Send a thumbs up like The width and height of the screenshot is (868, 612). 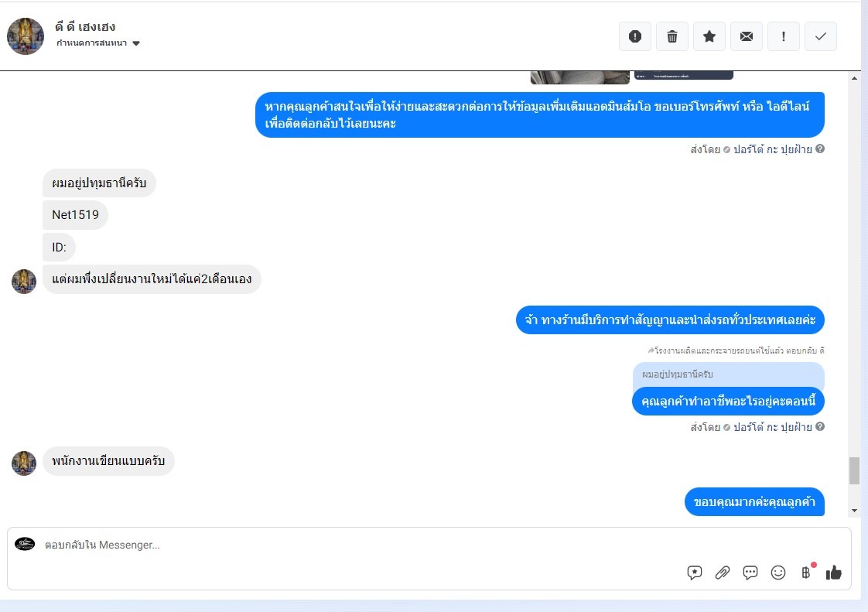tap(834, 573)
